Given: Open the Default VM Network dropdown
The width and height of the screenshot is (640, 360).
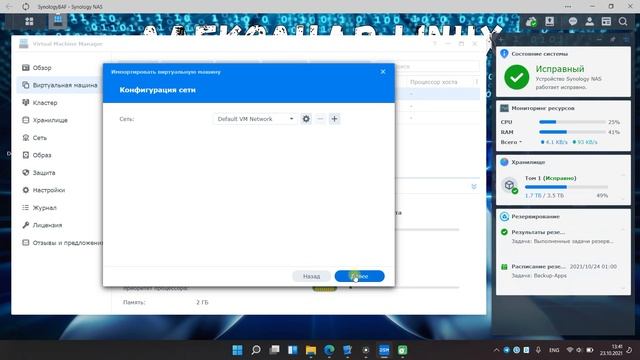Looking at the screenshot, I should pyautogui.click(x=256, y=119).
